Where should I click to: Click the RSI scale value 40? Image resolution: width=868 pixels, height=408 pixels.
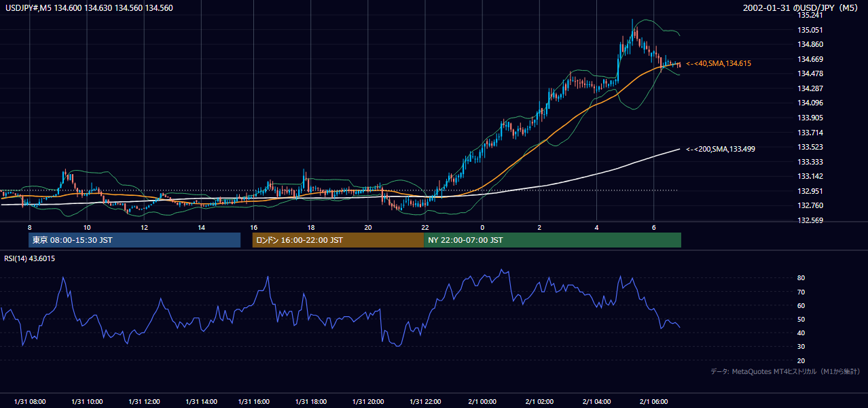pos(801,333)
